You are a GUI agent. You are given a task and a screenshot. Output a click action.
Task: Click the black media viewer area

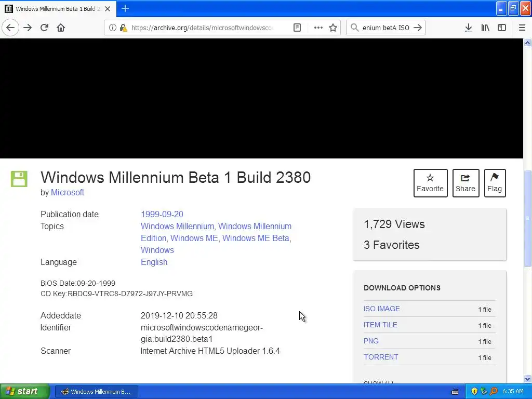coord(261,98)
